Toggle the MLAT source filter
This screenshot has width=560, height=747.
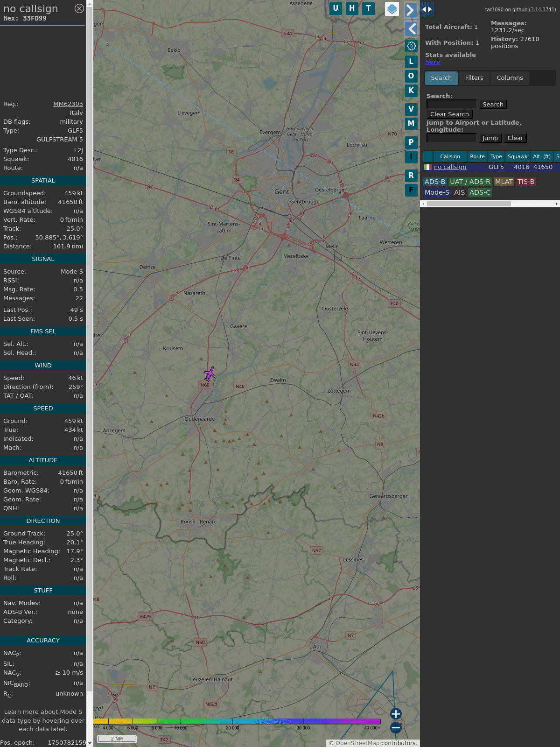pyautogui.click(x=504, y=182)
